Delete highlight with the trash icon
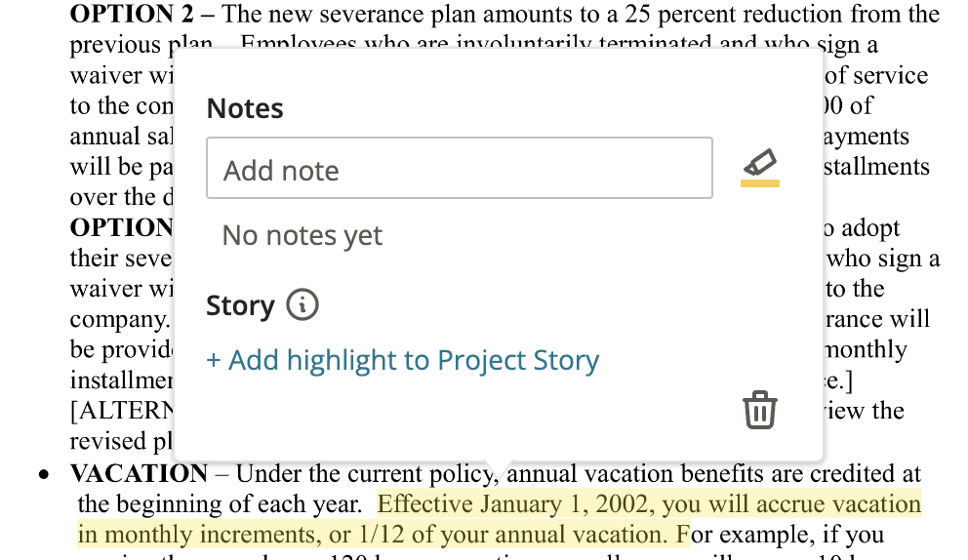The height and width of the screenshot is (560, 968). click(760, 410)
